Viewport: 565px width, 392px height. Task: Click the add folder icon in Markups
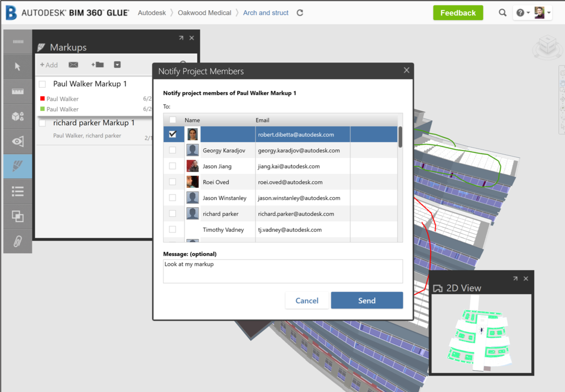point(97,64)
